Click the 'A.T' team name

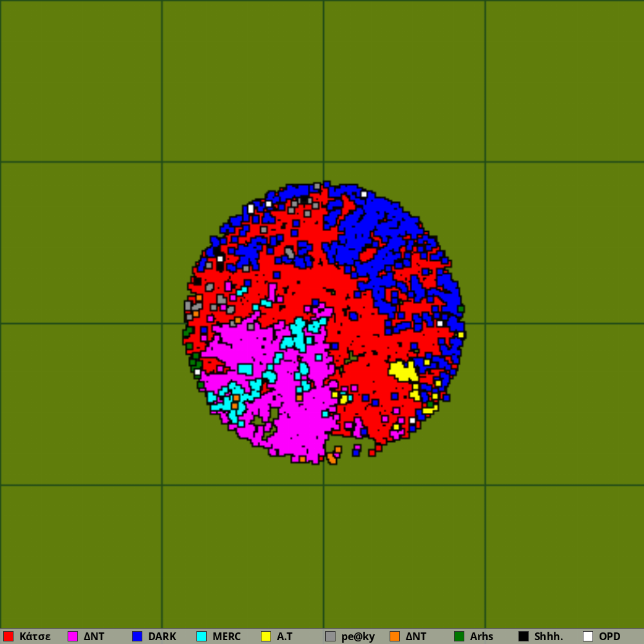pos(285,637)
